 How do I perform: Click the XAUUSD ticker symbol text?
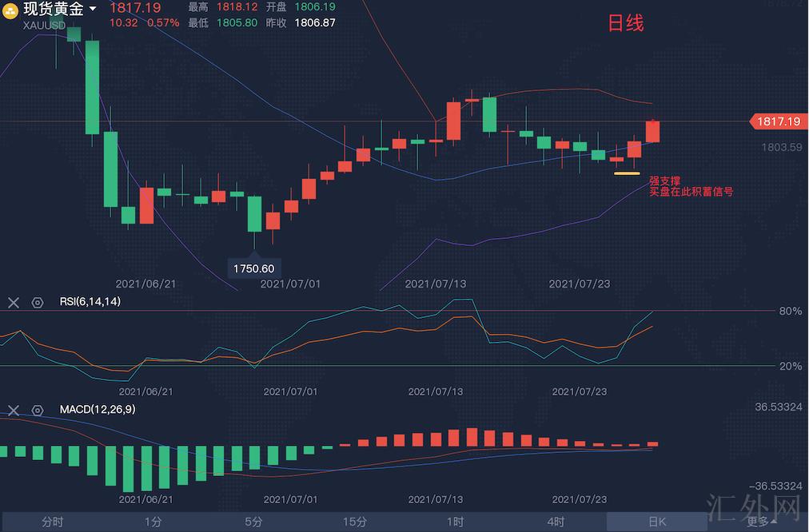pos(45,25)
